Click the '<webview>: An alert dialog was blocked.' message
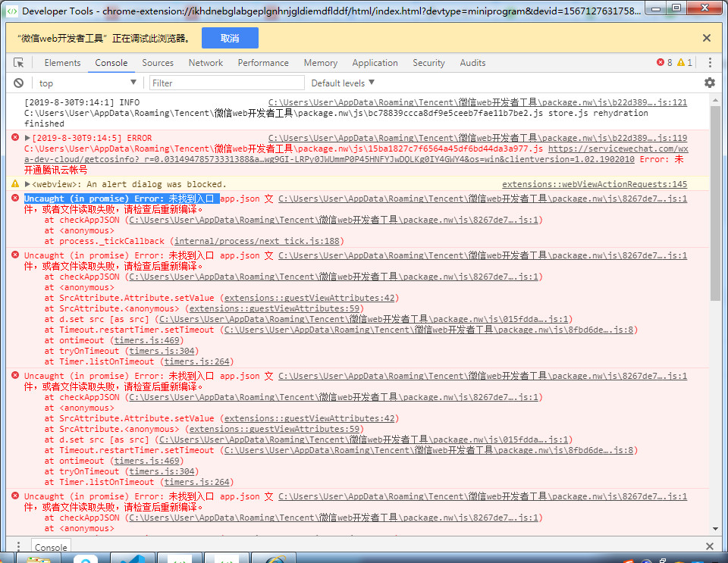The width and height of the screenshot is (728, 563). point(129,184)
